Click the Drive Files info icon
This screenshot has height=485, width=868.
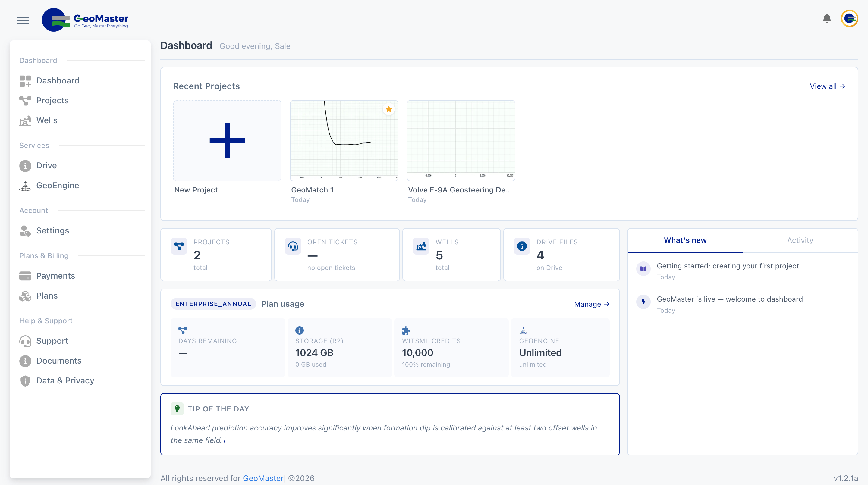tap(522, 246)
